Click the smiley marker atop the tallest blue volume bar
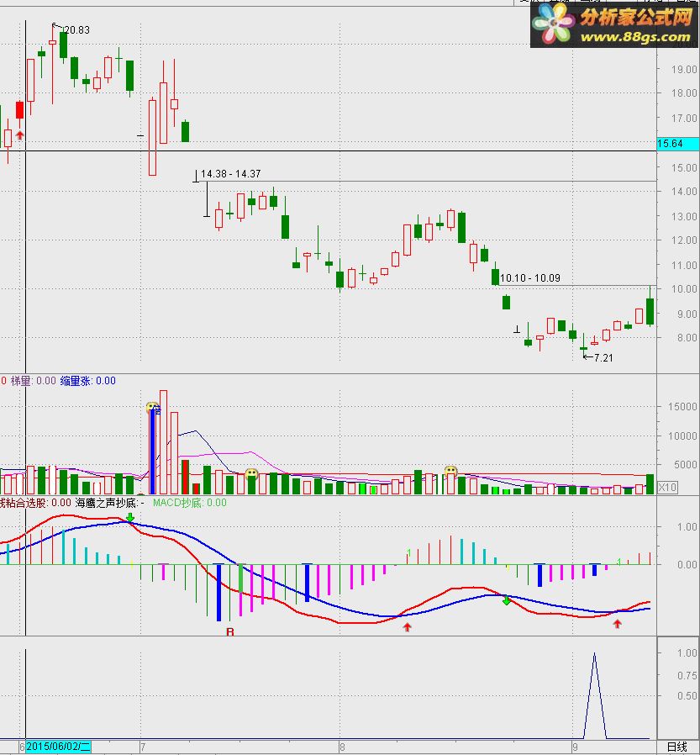Viewport: 700px width, 755px height. click(152, 408)
